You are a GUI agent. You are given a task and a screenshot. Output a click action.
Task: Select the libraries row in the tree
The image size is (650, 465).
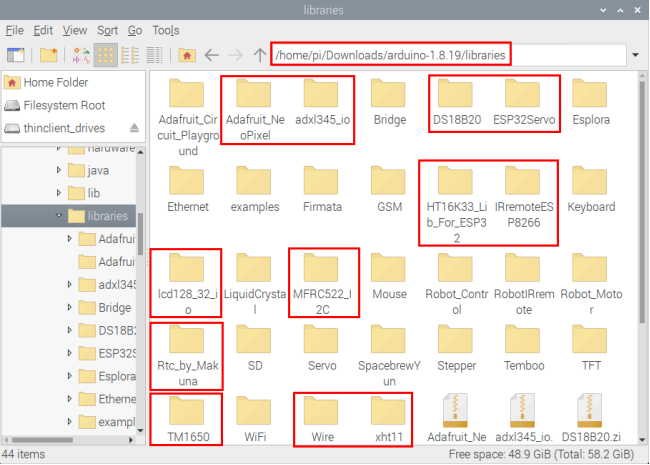tap(69, 216)
